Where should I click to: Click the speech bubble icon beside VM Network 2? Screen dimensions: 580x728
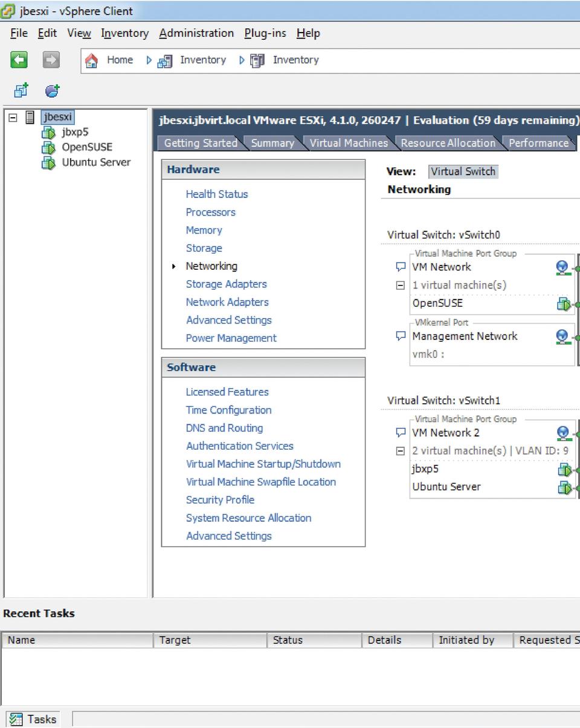click(400, 433)
